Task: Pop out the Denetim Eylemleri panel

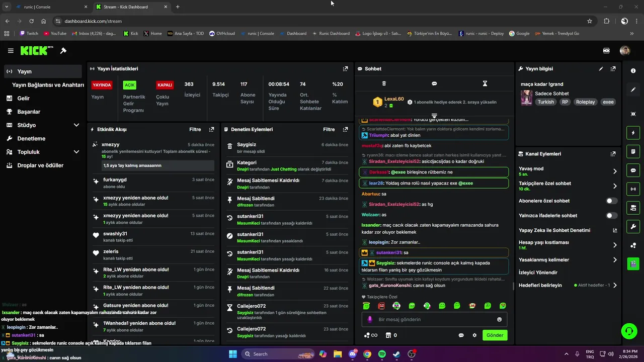Action: click(x=345, y=129)
